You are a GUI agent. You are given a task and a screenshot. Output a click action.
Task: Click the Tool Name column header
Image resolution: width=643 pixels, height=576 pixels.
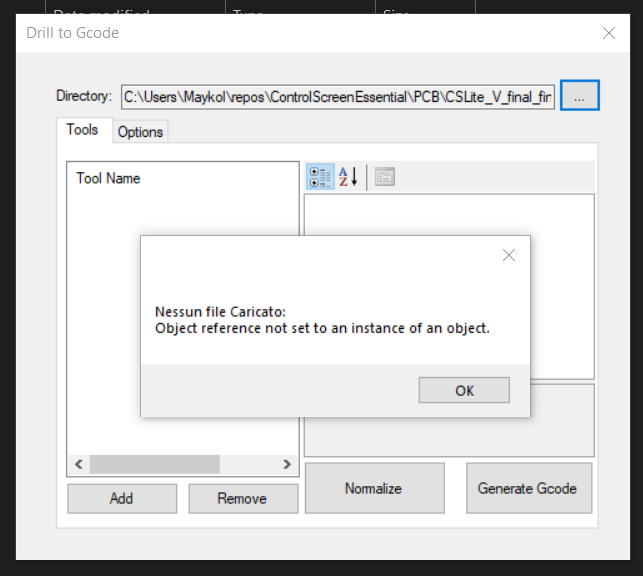[108, 178]
